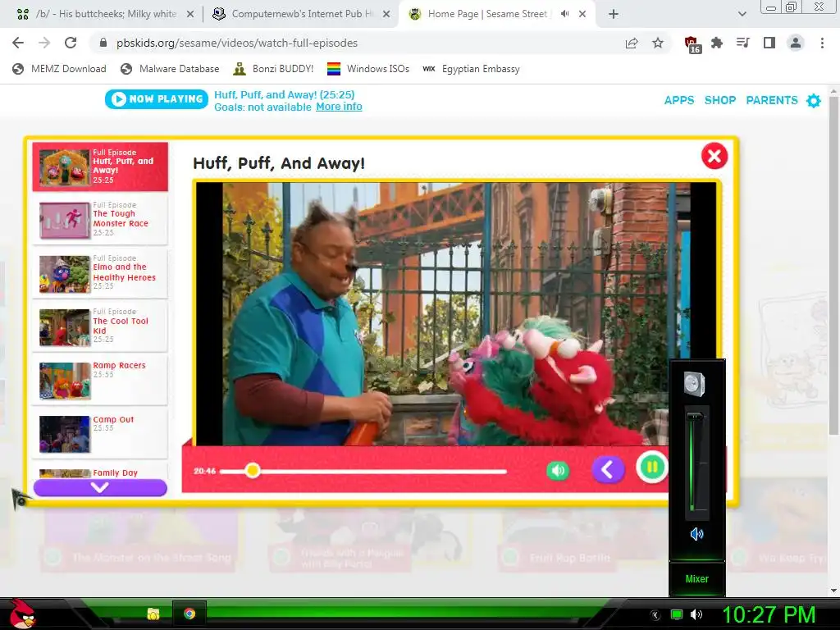This screenshot has height=630, width=840.
Task: Play The Cool Tool Kid episode
Action: coord(100,327)
